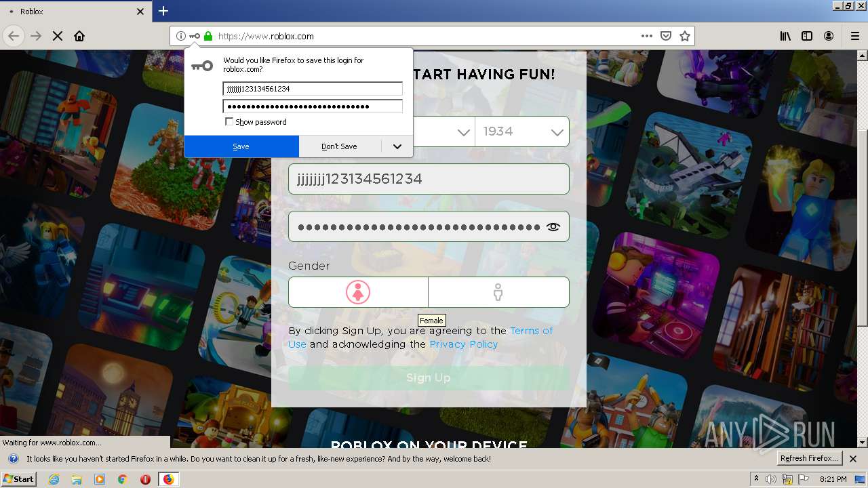Screen dimensions: 868x488
Task: Reveal password with eye icon
Action: 553,227
